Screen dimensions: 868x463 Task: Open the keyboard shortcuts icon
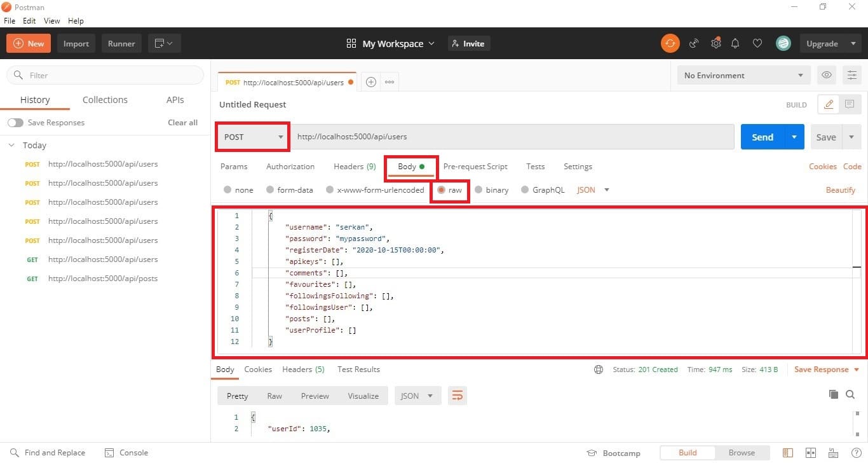832,453
